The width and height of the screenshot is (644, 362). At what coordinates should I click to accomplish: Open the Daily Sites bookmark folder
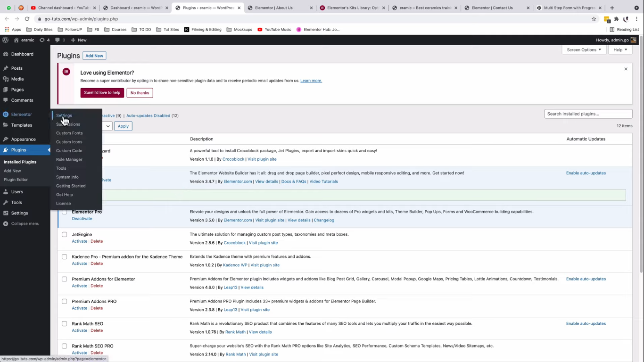(x=39, y=29)
